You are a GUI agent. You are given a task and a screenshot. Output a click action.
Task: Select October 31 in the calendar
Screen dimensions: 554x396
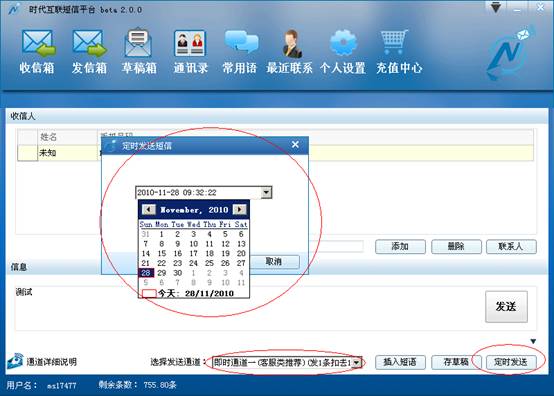click(x=146, y=234)
